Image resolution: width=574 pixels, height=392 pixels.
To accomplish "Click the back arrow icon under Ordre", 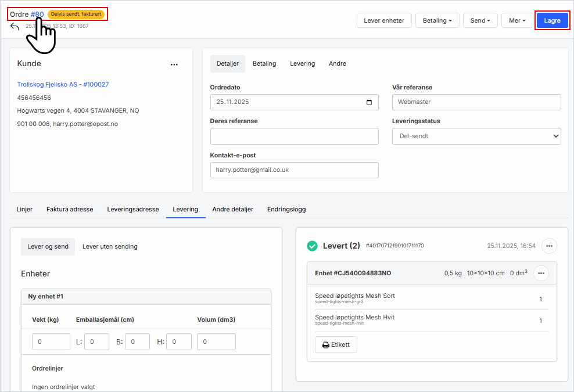I will click(15, 27).
